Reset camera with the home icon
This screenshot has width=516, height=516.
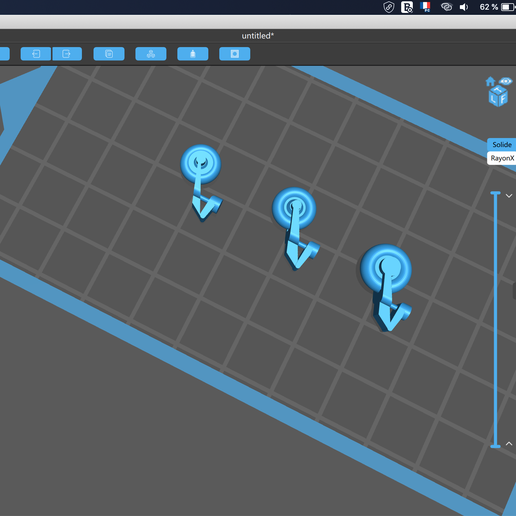(490, 81)
